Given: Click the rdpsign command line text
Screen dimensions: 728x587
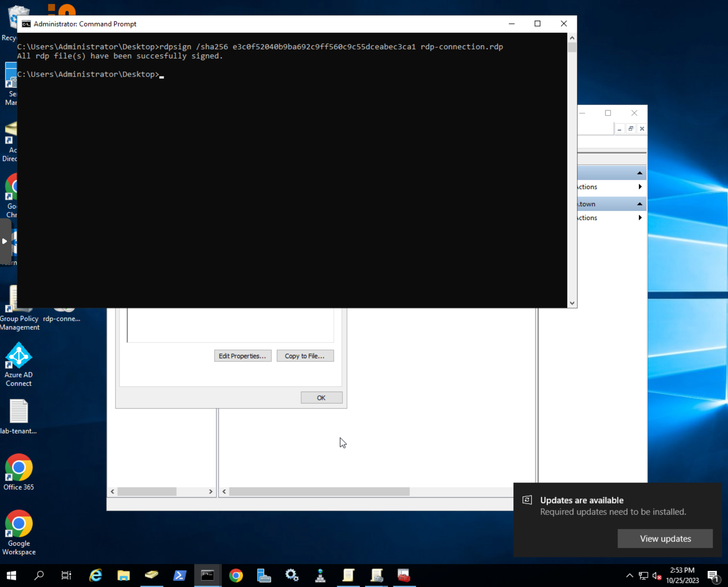Looking at the screenshot, I should (331, 47).
